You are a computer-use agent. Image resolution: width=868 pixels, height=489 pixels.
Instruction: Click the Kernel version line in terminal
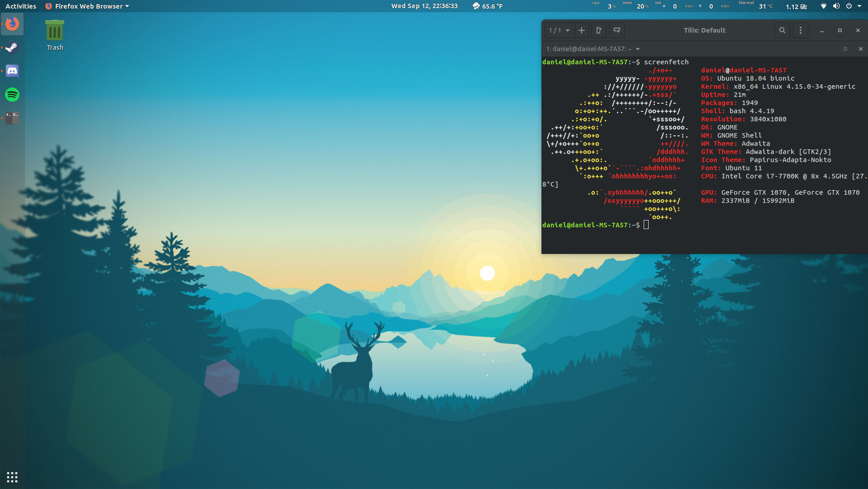point(778,86)
